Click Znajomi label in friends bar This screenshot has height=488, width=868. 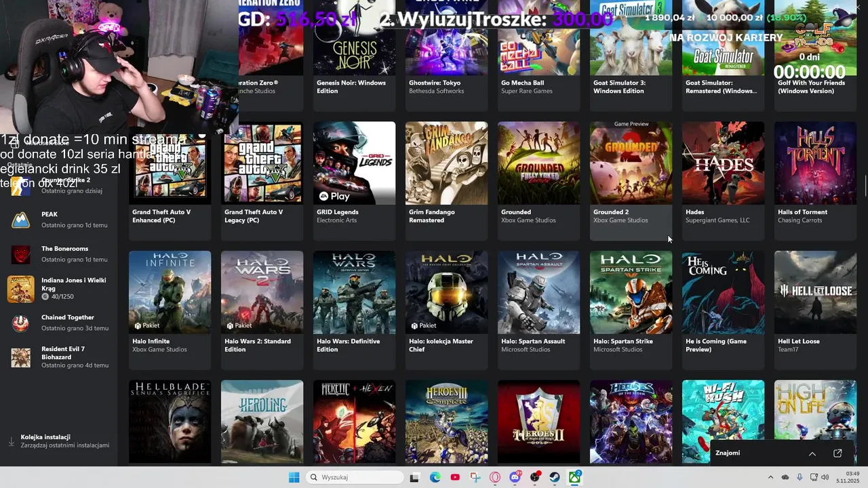pos(728,453)
